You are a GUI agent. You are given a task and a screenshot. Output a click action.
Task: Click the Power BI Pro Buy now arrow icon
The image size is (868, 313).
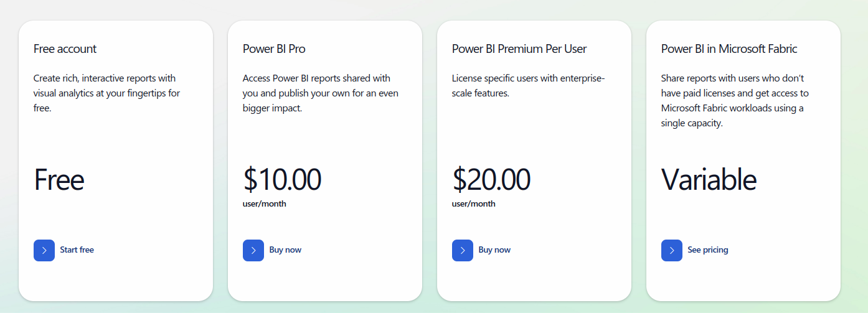point(253,250)
